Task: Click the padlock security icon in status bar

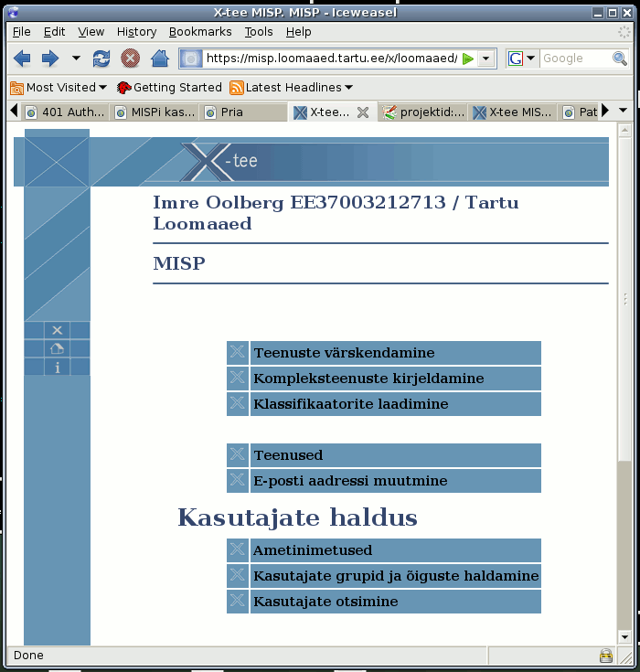Action: [x=605, y=656]
